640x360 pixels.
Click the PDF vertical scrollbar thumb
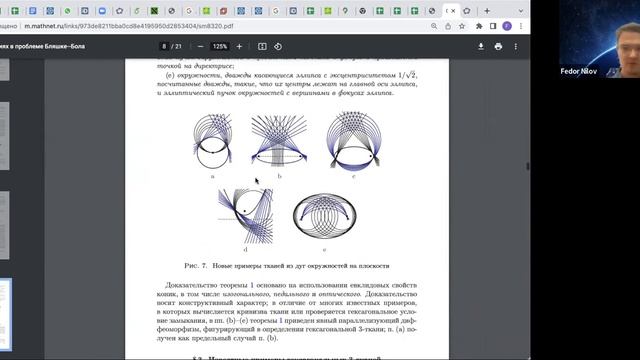click(x=528, y=166)
